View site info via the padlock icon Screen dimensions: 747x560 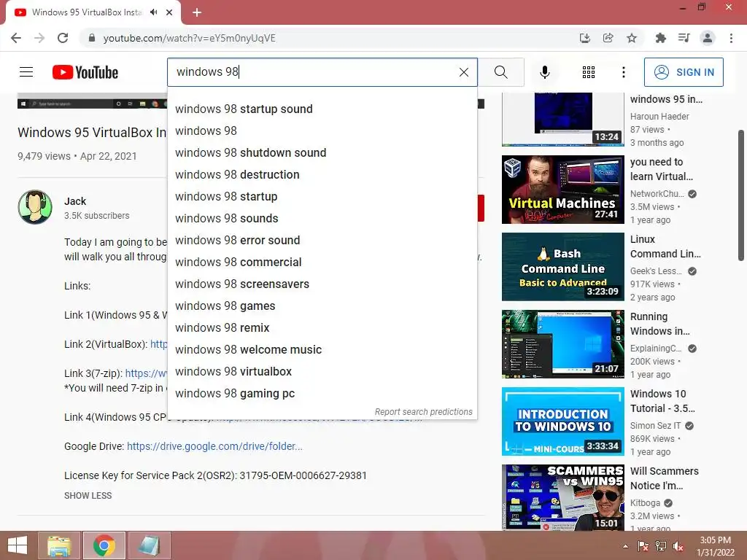pyautogui.click(x=92, y=38)
